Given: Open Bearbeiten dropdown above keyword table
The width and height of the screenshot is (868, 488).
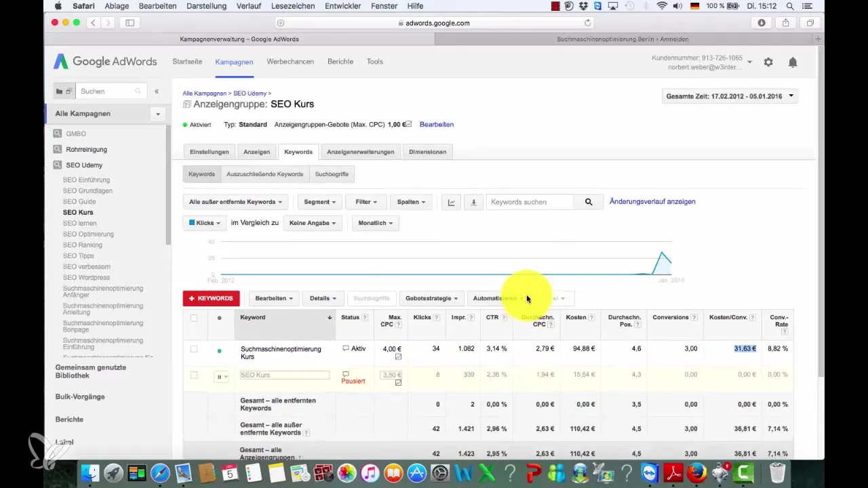Looking at the screenshot, I should [274, 298].
